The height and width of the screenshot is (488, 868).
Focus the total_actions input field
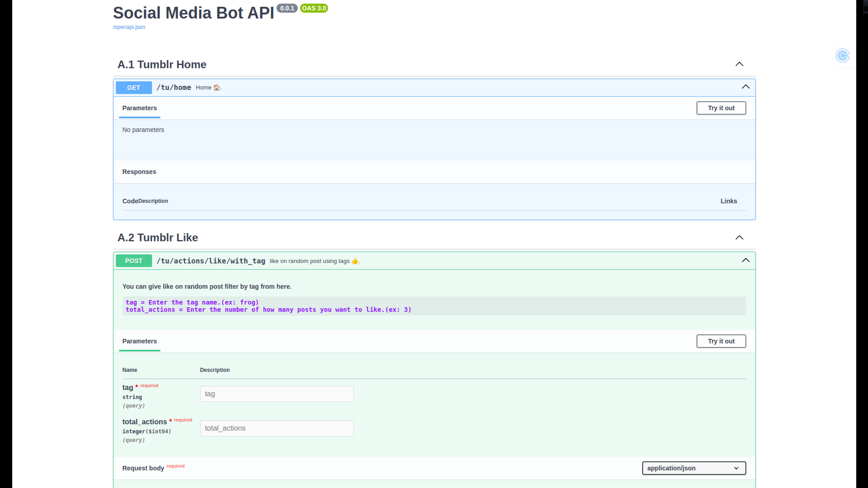[277, 428]
